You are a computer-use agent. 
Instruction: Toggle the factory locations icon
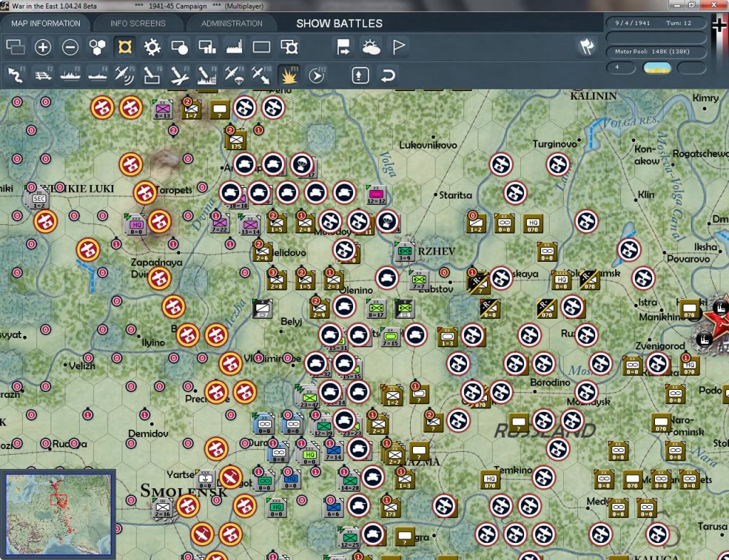[x=234, y=47]
